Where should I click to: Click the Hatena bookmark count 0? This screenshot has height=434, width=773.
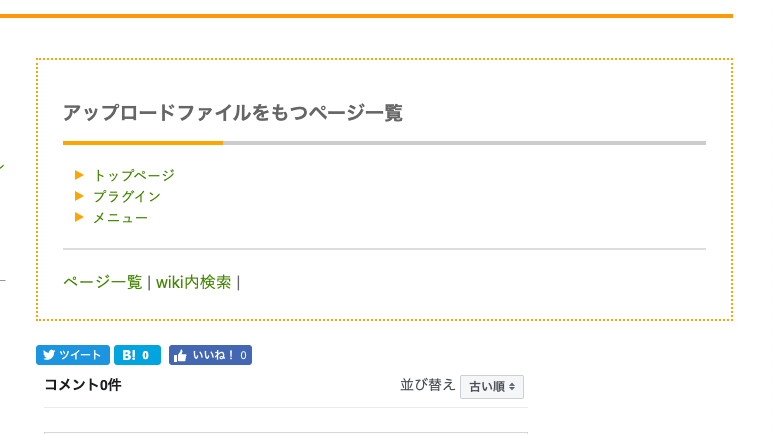coord(145,355)
